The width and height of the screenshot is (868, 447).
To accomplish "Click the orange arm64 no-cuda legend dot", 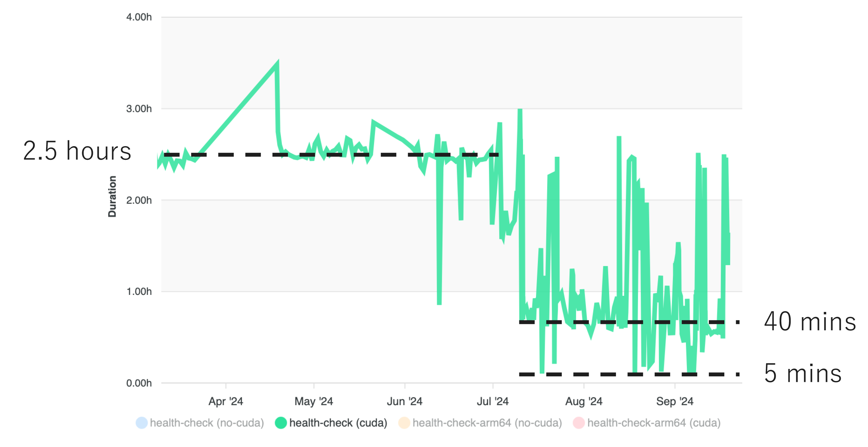I will (x=404, y=423).
